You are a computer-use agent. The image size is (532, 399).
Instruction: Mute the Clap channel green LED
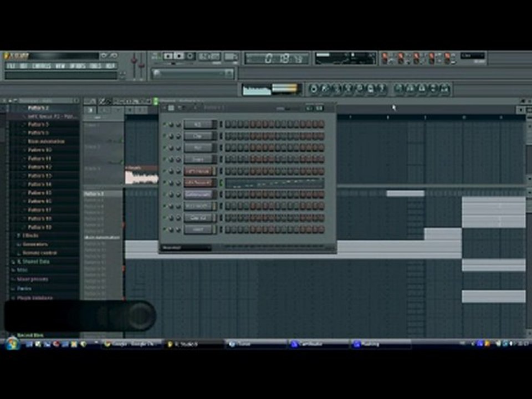click(x=165, y=136)
